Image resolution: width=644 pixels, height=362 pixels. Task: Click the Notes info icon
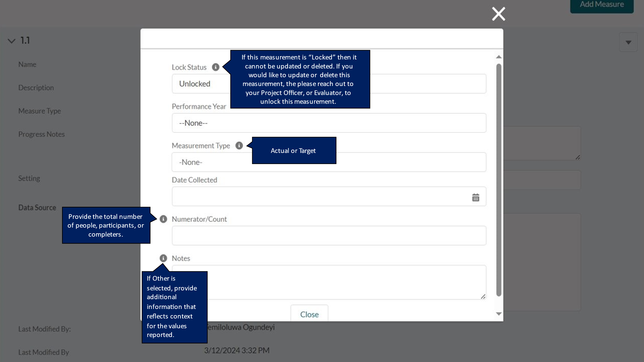pos(163,258)
